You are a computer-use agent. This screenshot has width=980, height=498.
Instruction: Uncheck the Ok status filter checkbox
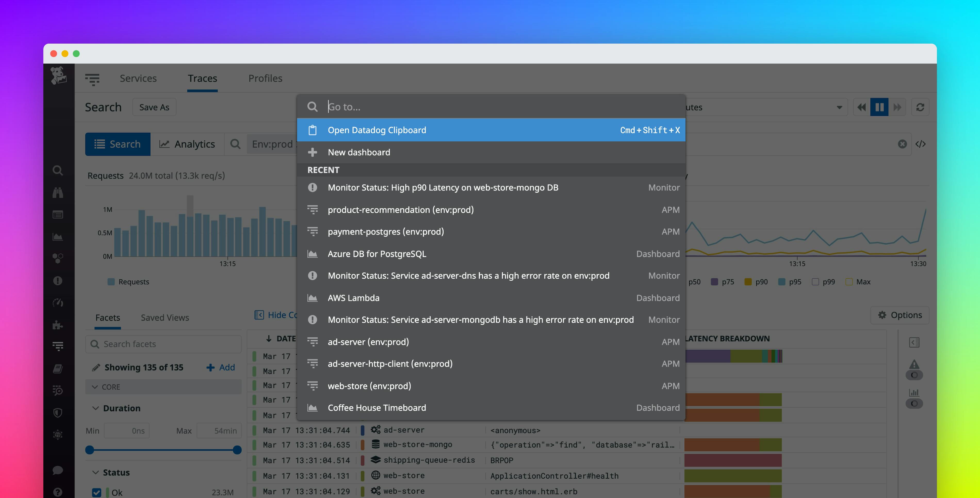[97, 492]
